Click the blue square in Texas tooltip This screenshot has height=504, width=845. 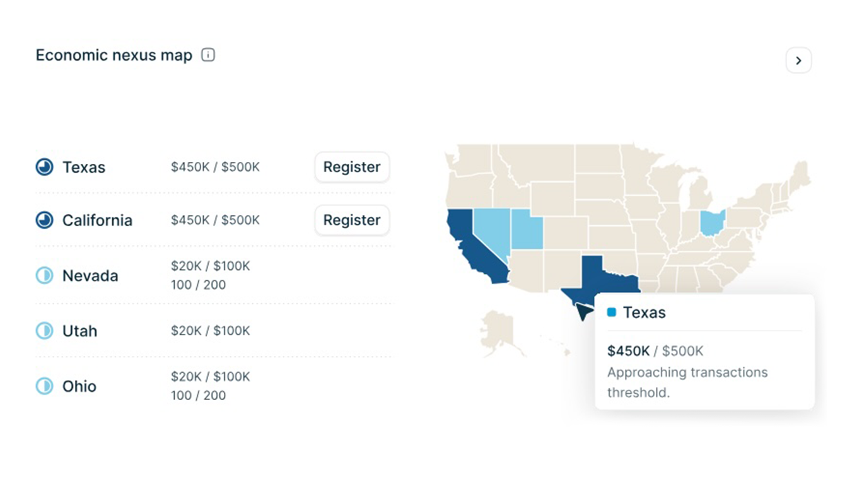click(x=611, y=312)
